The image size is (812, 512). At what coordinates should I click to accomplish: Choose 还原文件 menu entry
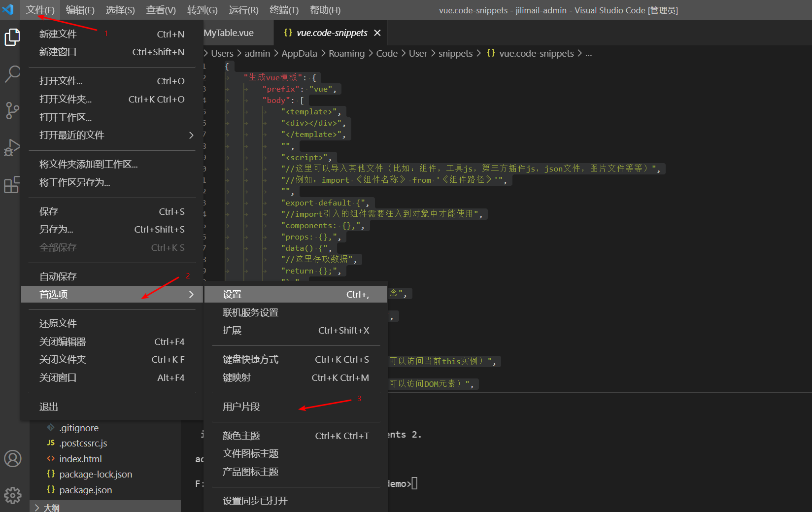pos(112,323)
